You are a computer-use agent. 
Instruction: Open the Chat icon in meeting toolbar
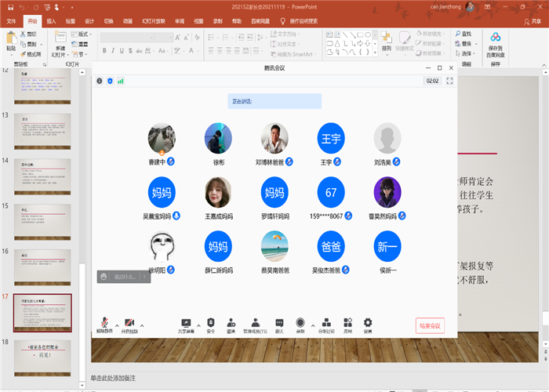tap(279, 325)
